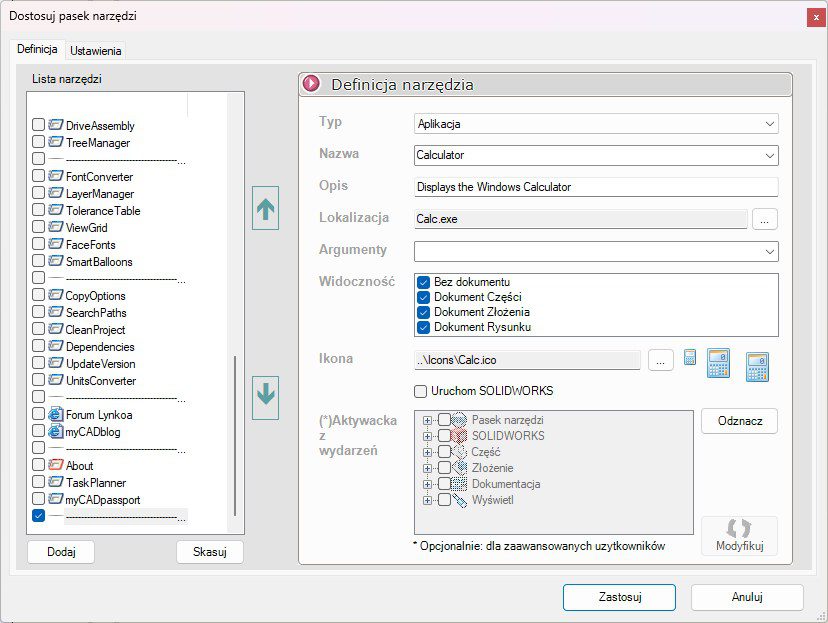
Task: Click the icon beside FaceFonts
Action: (x=55, y=243)
